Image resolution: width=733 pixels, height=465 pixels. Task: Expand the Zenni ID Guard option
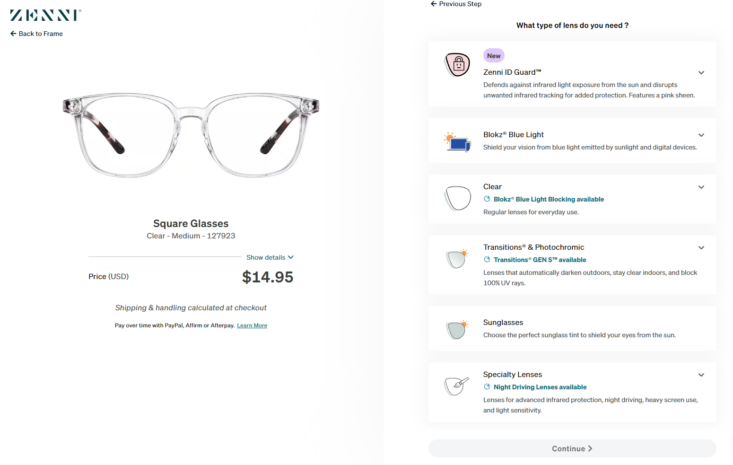click(701, 73)
